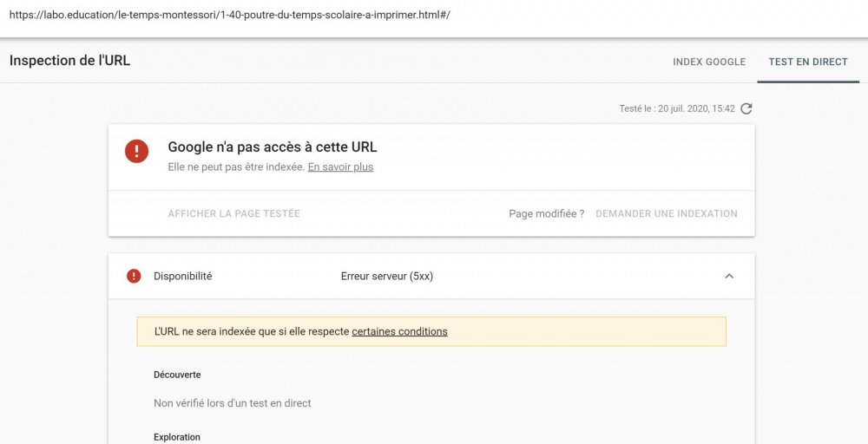
Task: Click the Erreur serveur (5xx) status text
Action: (387, 276)
